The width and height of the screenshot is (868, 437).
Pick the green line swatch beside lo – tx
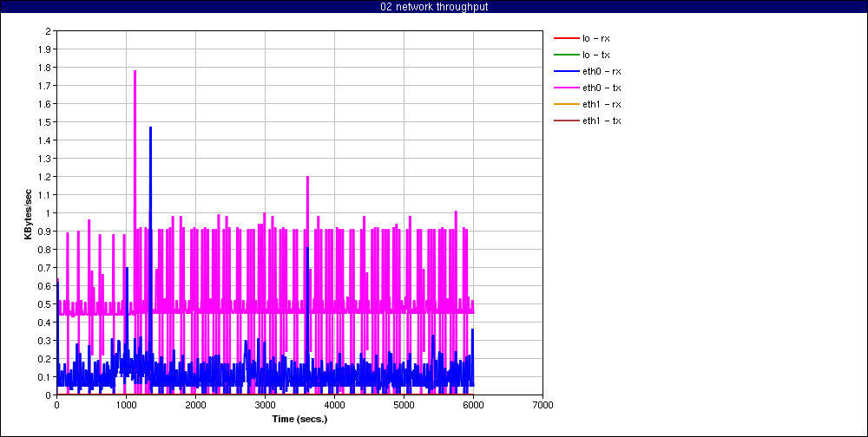(566, 55)
